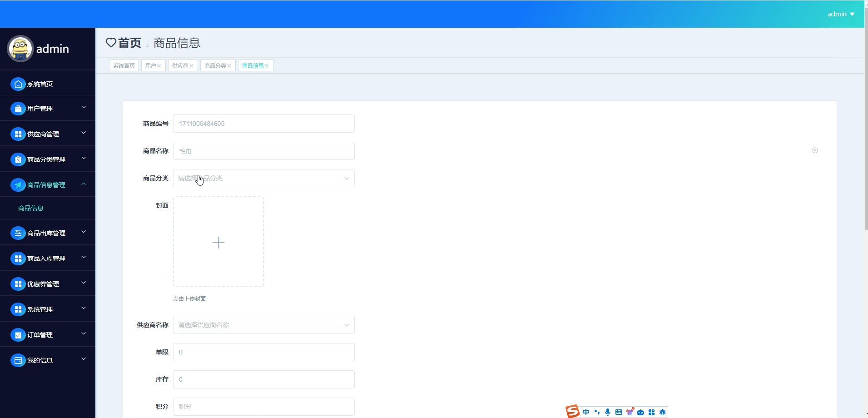Expand 商品分类管理 chevron
The width and height of the screenshot is (868, 418).
tap(84, 158)
